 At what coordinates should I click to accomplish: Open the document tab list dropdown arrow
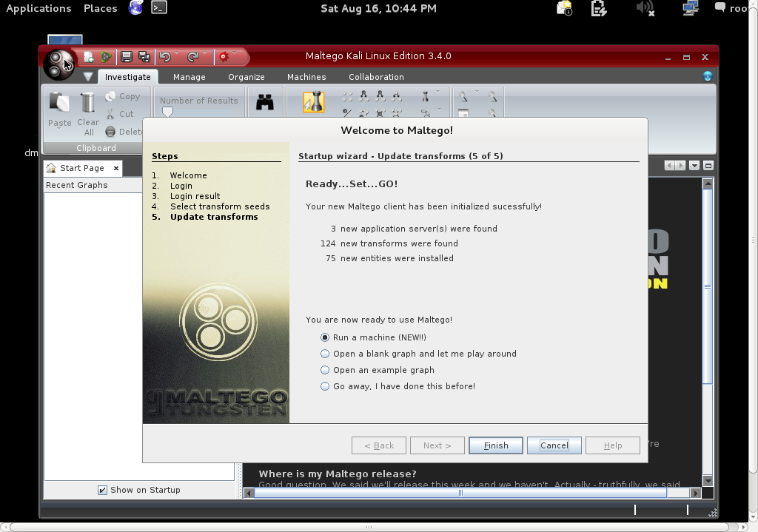coord(694,166)
